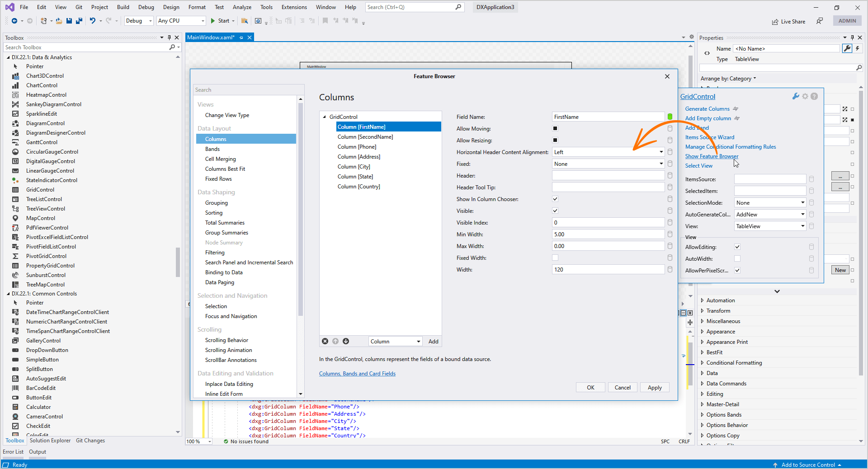Click the Undo toolbar icon
Image resolution: width=868 pixels, height=469 pixels.
point(93,21)
